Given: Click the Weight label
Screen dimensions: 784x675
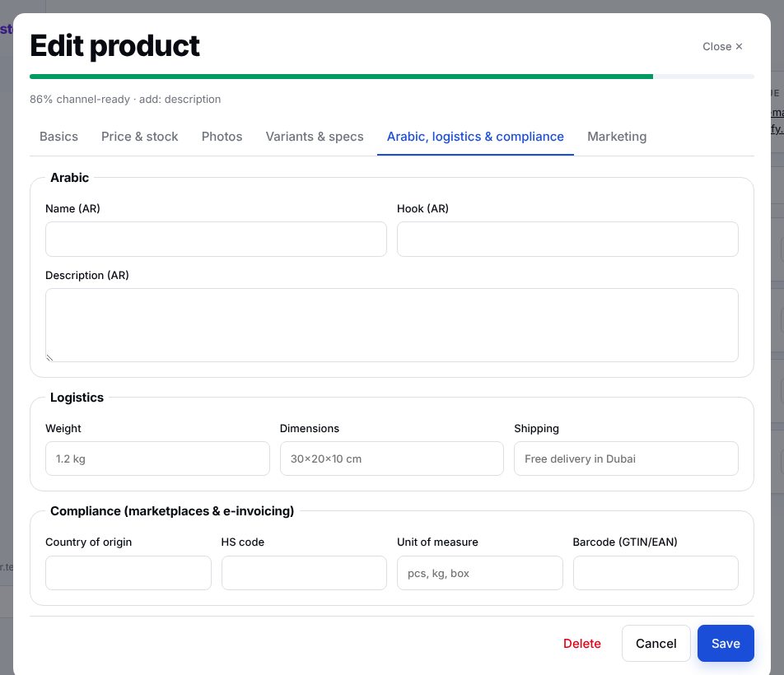Looking at the screenshot, I should click(x=63, y=429).
